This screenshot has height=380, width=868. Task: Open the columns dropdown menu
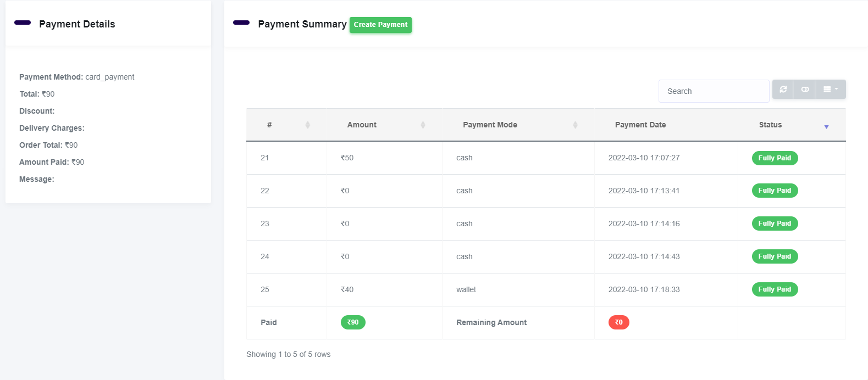pyautogui.click(x=830, y=90)
